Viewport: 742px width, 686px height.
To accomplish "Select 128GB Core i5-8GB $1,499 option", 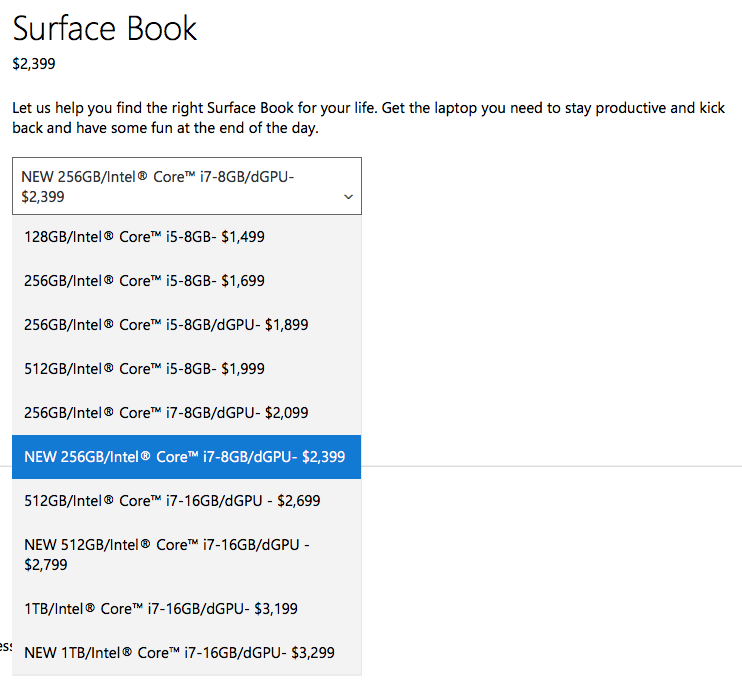I will coord(186,237).
